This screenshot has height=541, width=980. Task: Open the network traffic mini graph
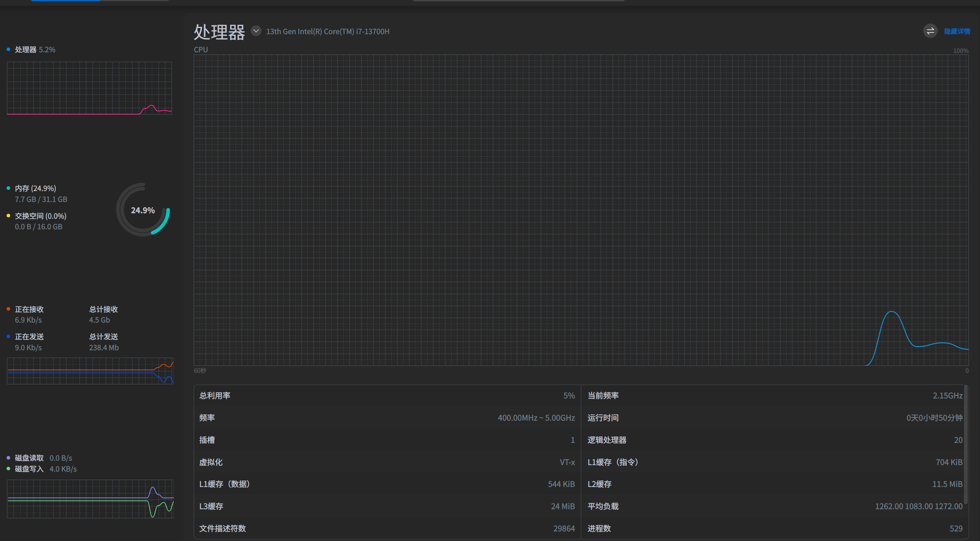point(90,371)
